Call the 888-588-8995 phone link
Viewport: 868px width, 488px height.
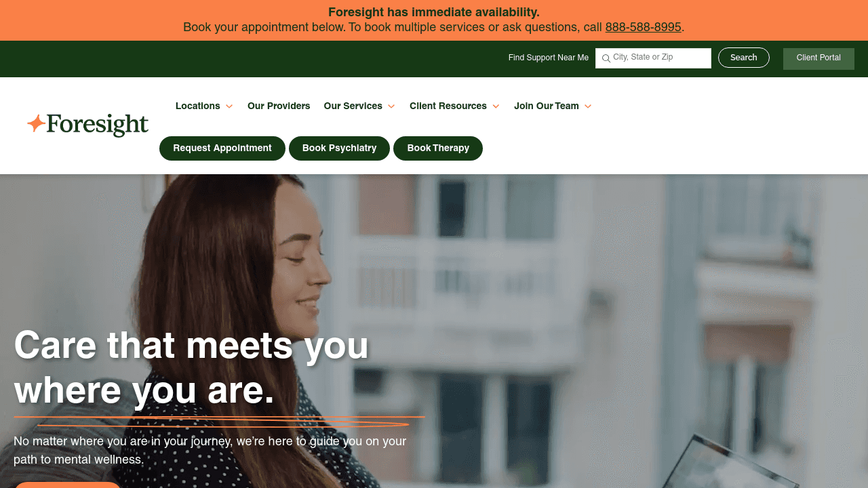643,28
